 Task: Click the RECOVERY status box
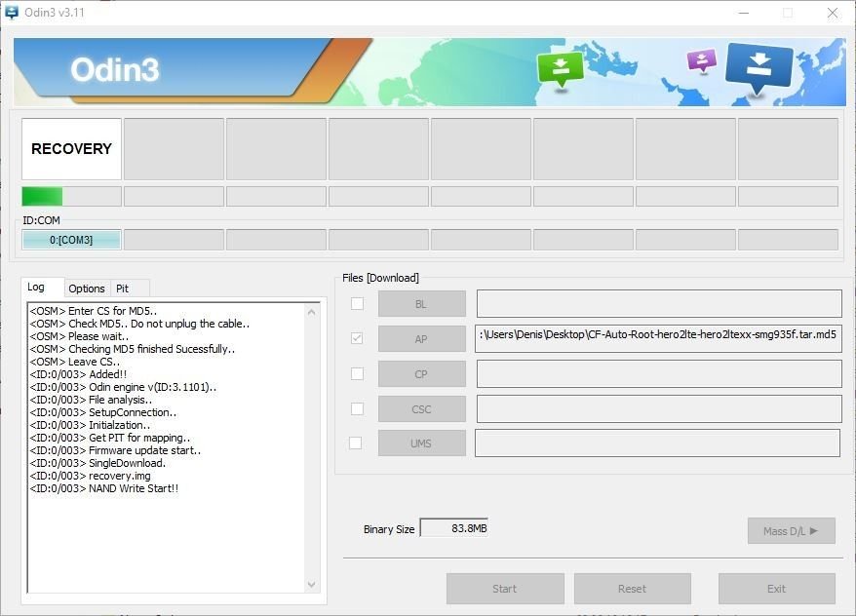71,149
